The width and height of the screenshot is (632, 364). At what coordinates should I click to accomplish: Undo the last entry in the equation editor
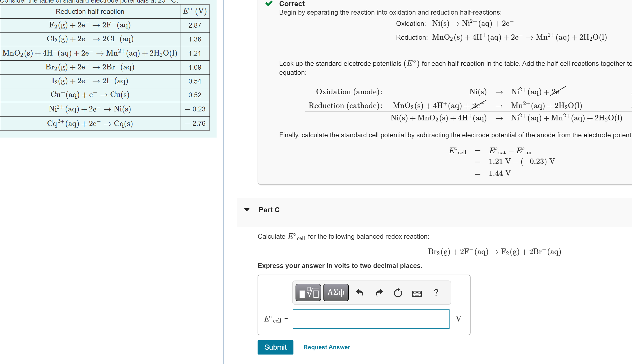coord(360,292)
